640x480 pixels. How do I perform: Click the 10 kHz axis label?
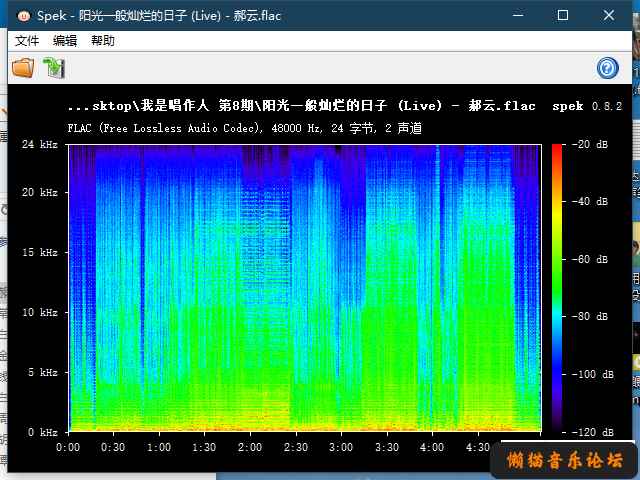(x=40, y=312)
